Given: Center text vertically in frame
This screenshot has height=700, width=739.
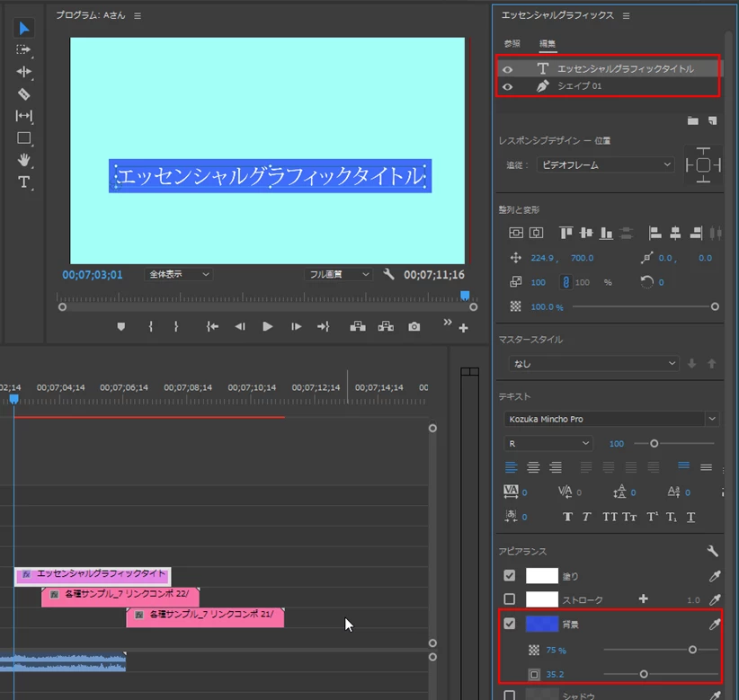Looking at the screenshot, I should (516, 233).
